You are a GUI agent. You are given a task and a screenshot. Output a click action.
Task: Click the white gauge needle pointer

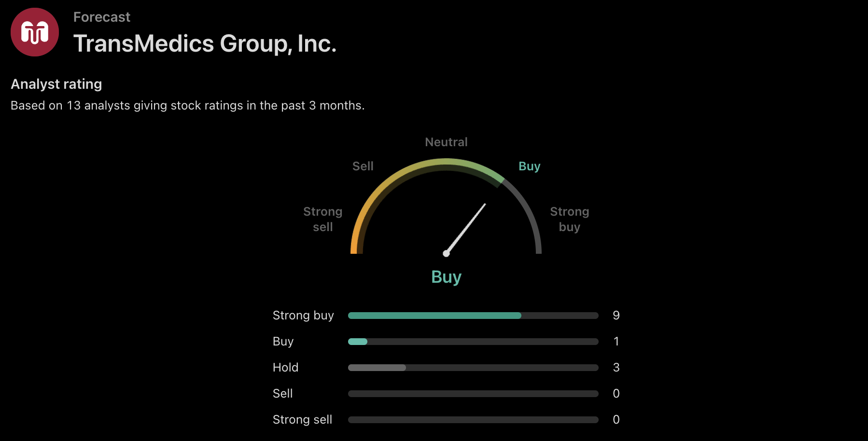(466, 228)
